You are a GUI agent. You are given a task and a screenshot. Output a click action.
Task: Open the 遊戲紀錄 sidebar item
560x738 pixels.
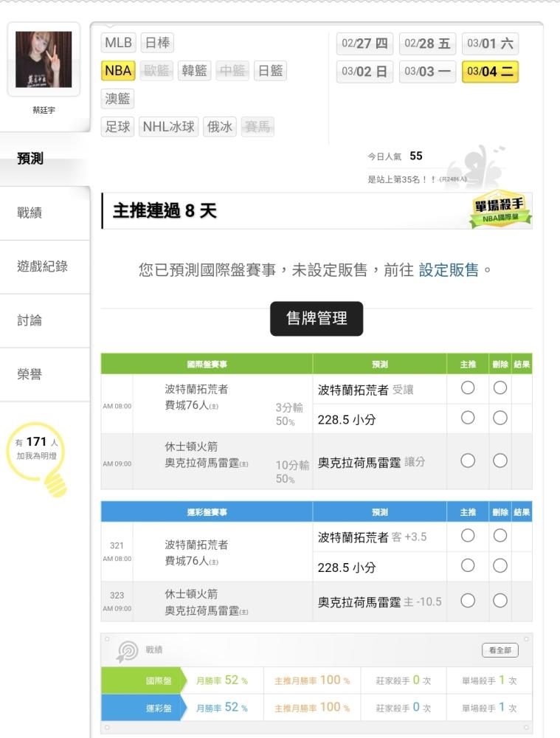tap(42, 266)
